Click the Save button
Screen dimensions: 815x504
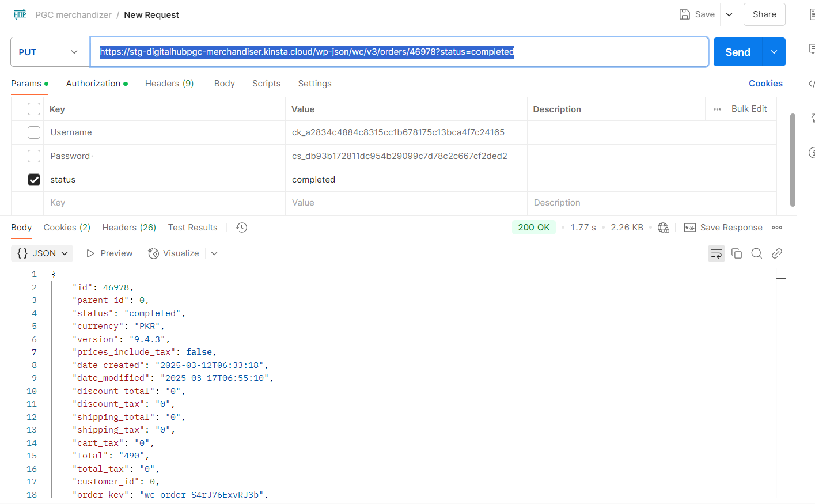pyautogui.click(x=697, y=14)
